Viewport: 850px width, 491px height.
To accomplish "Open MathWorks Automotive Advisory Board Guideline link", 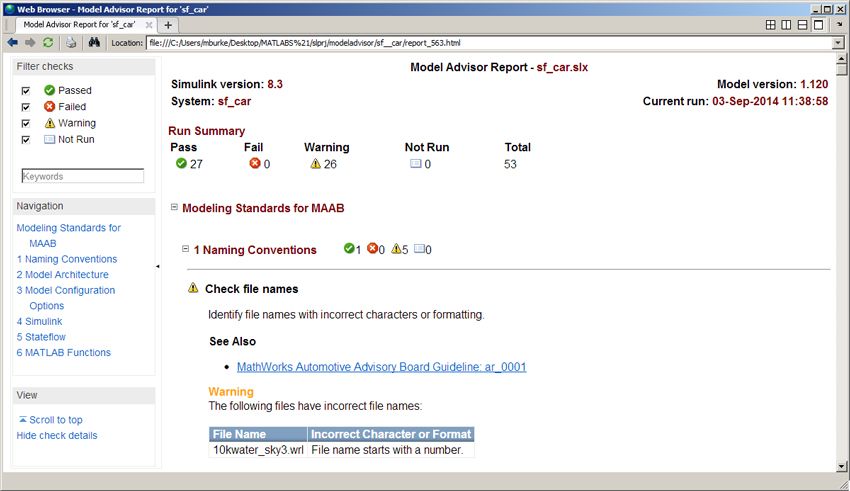I will point(381,367).
